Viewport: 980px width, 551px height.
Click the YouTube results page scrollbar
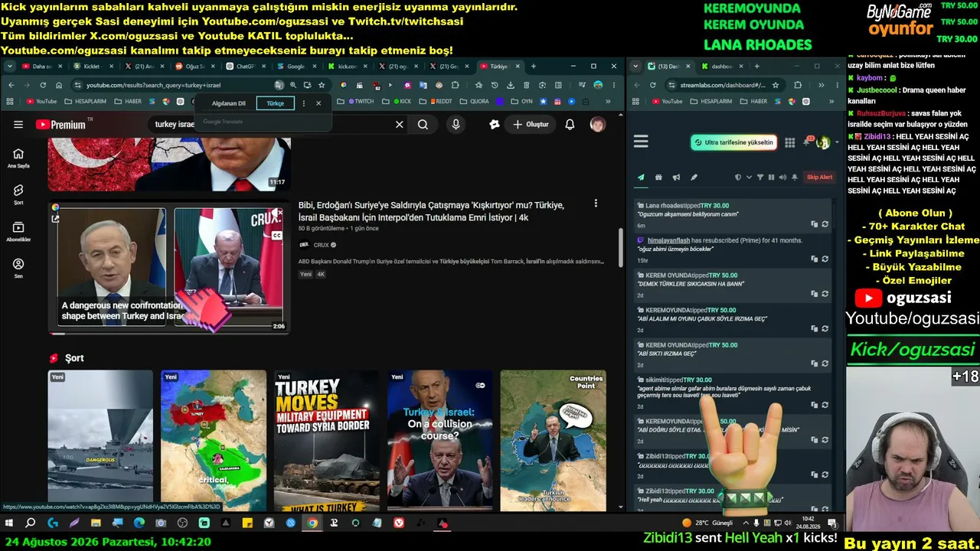tap(620, 247)
